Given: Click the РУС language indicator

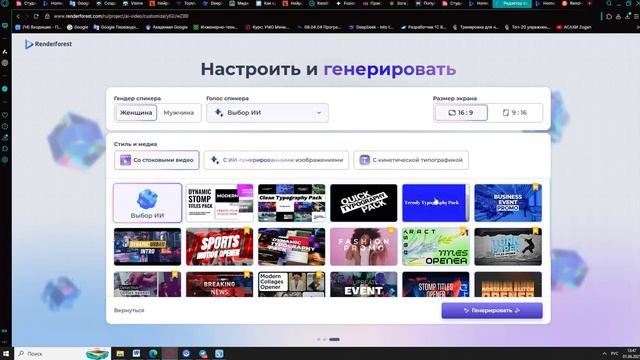Looking at the screenshot, I should coord(614,353).
